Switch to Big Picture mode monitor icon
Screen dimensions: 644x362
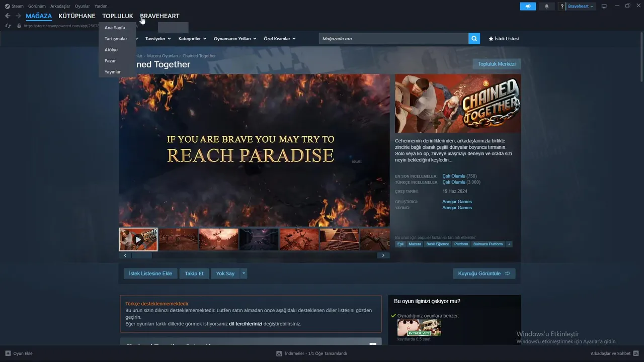point(604,7)
